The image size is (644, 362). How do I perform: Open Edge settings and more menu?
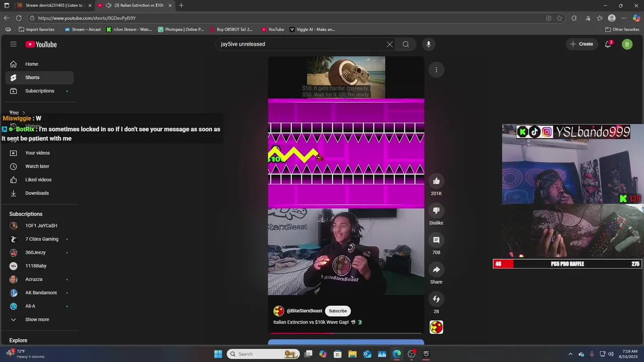624,18
